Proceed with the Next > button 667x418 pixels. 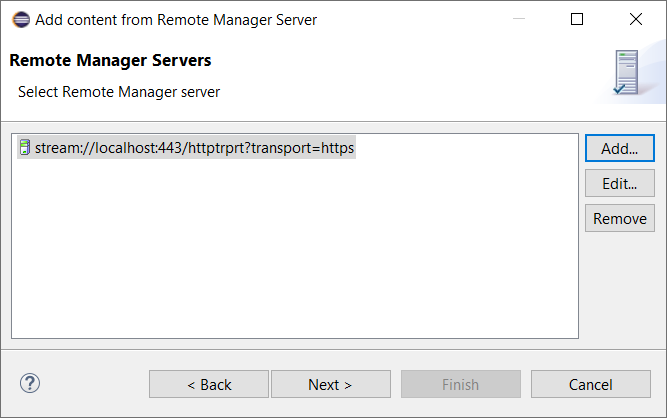point(330,384)
